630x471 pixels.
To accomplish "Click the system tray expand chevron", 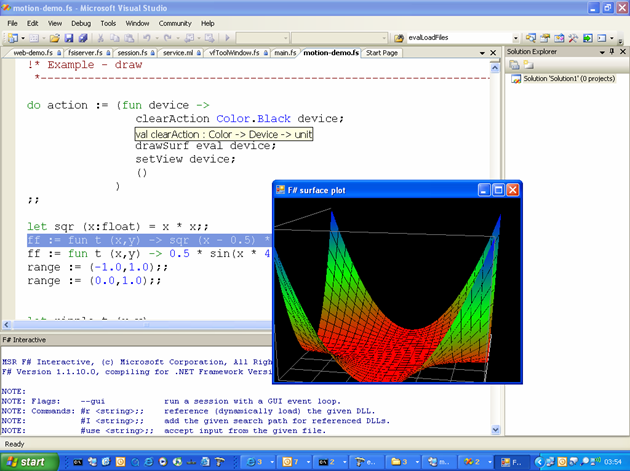I will (539, 462).
